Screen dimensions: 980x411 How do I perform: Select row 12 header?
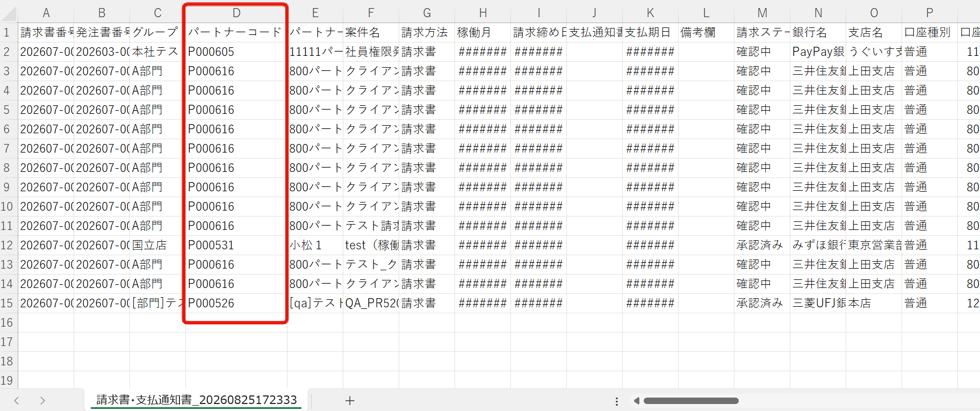7,245
